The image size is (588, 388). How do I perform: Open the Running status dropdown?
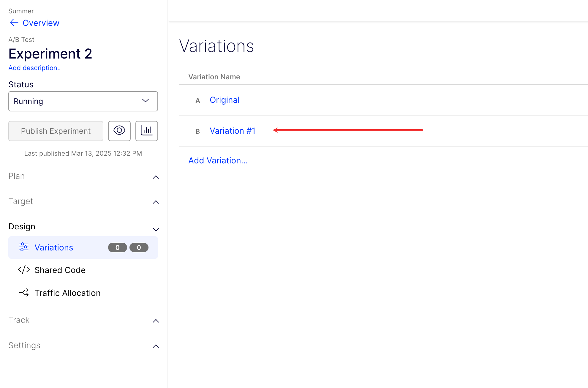[x=83, y=101]
